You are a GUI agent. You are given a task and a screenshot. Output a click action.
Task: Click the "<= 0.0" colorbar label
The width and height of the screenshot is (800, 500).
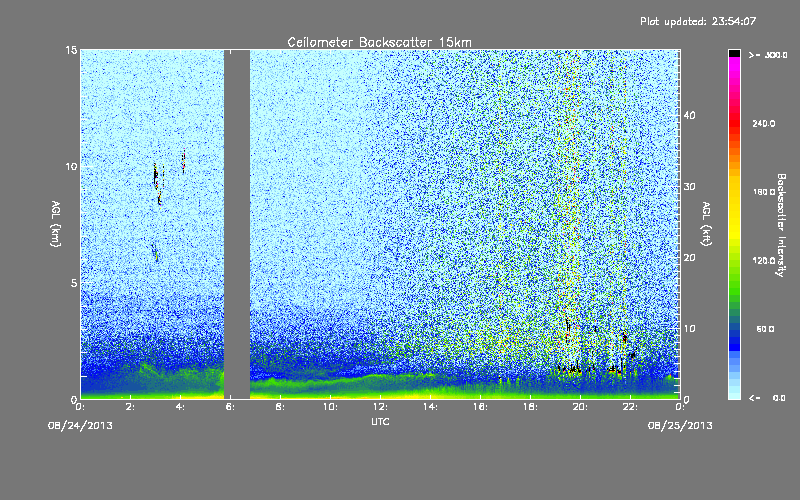point(767,398)
